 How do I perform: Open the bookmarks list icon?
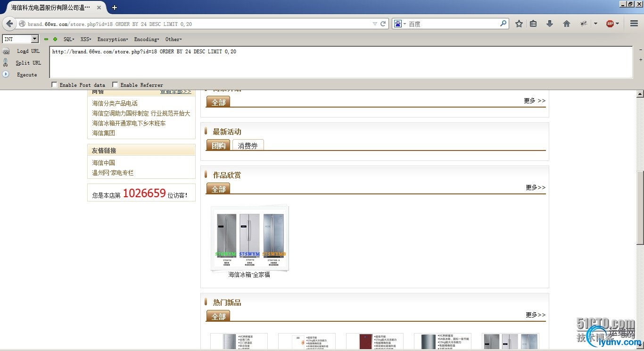(533, 24)
